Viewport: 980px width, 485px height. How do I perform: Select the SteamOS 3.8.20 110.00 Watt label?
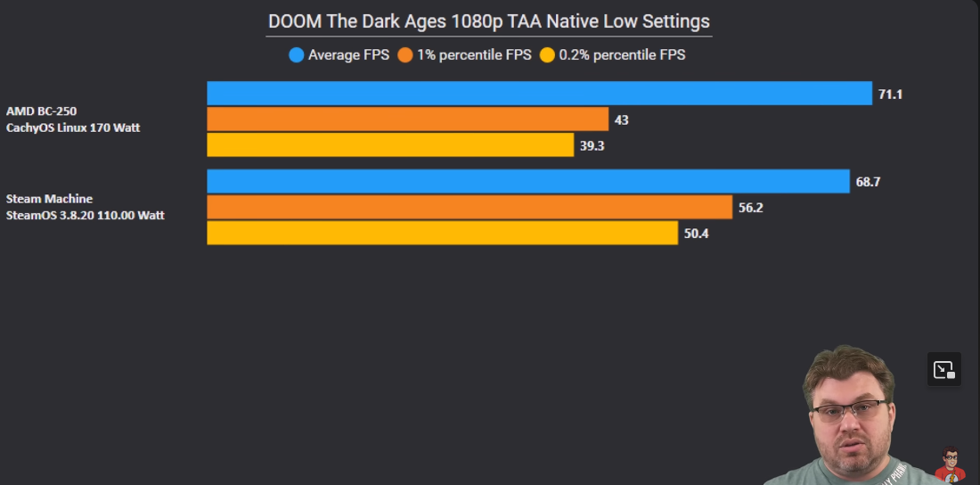pyautogui.click(x=85, y=215)
